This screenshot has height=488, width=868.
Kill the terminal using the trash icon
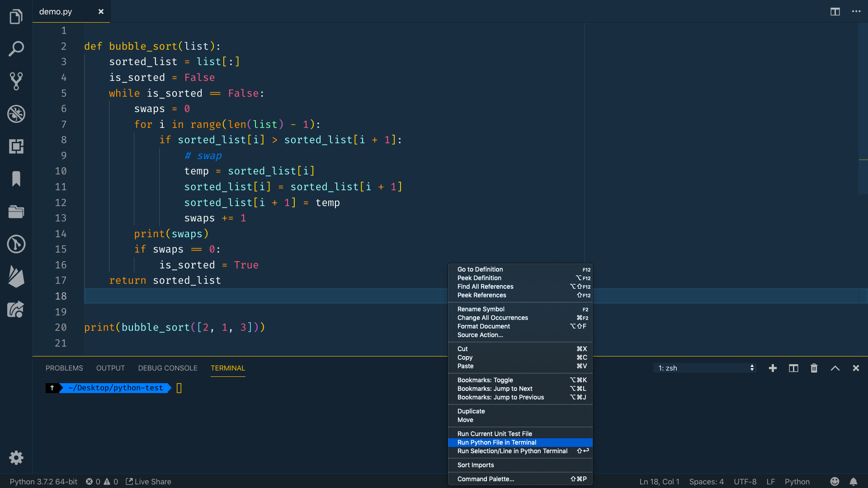pyautogui.click(x=814, y=368)
